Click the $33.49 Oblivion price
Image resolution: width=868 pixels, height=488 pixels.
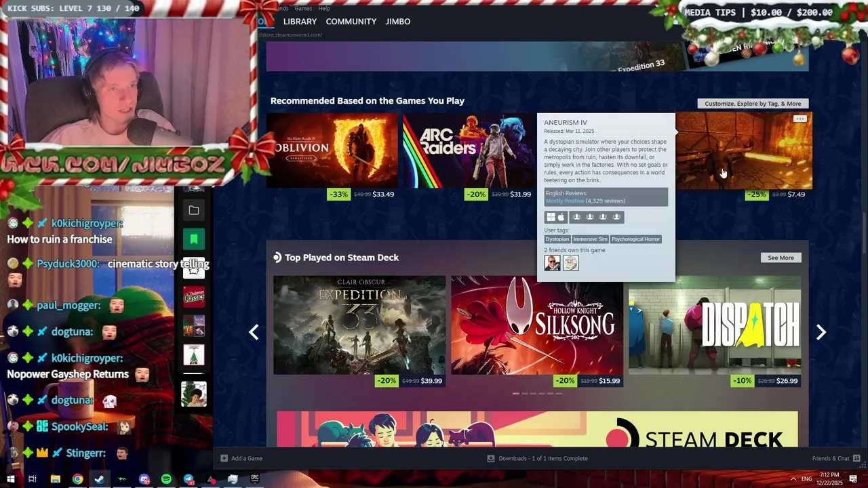[383, 195]
